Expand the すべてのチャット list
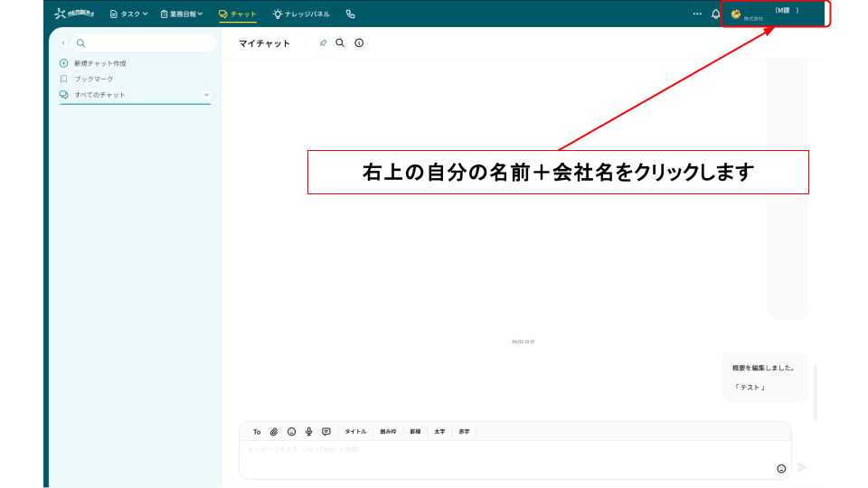868x488 pixels. (x=206, y=95)
